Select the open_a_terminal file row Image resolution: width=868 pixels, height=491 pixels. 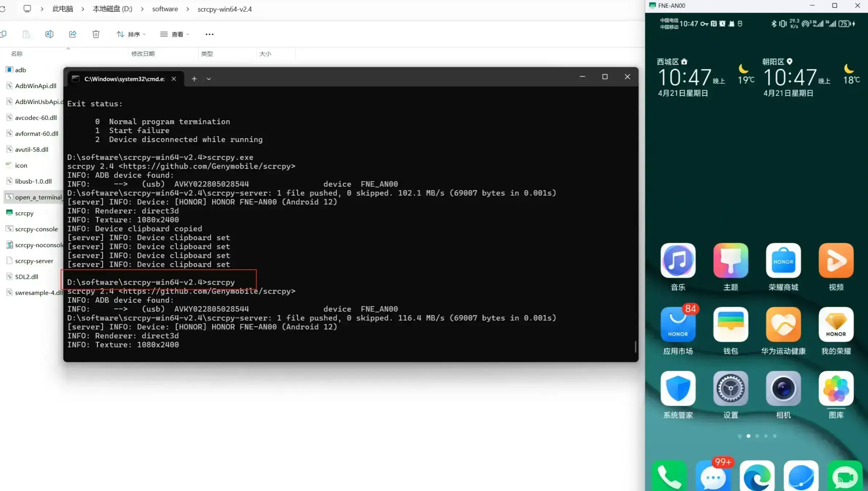coord(33,197)
